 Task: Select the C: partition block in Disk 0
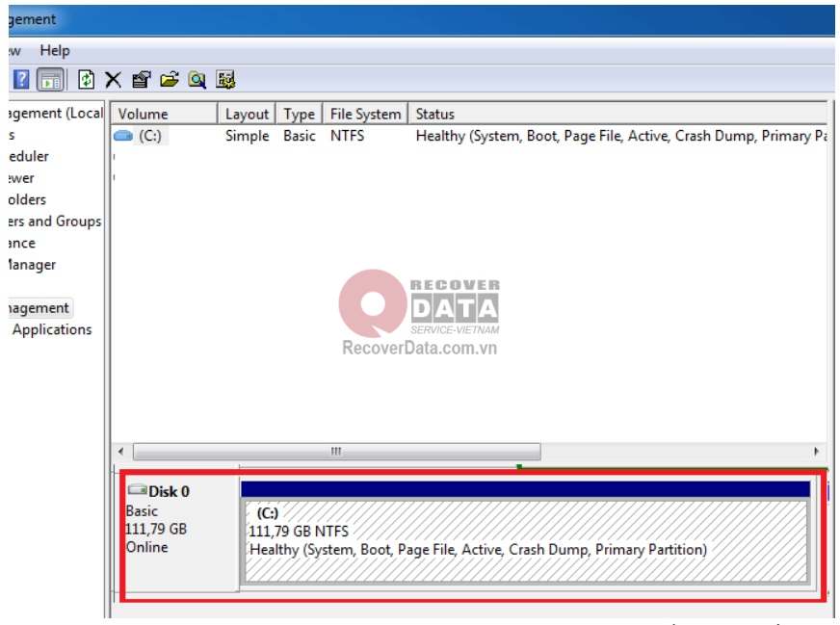pos(526,540)
